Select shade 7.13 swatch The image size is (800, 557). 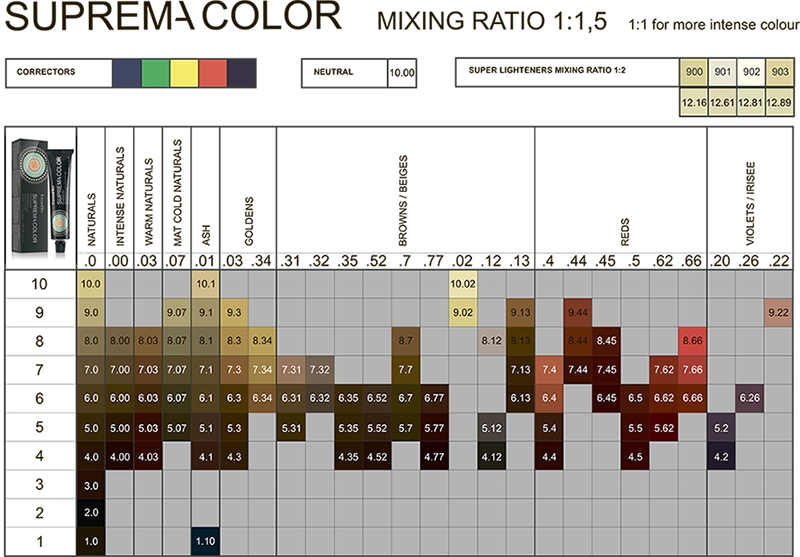point(520,370)
